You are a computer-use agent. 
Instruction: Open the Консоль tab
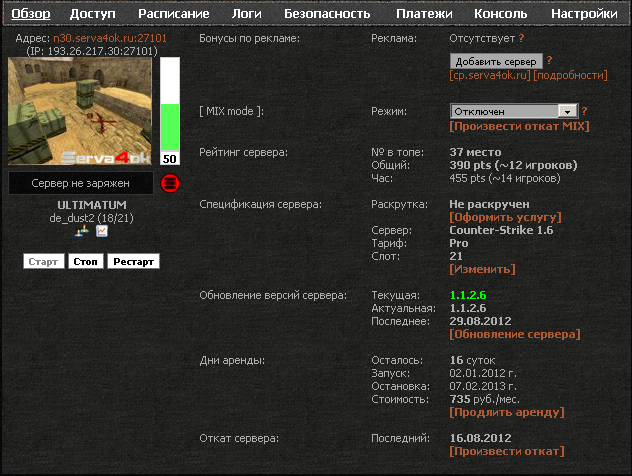pyautogui.click(x=500, y=14)
